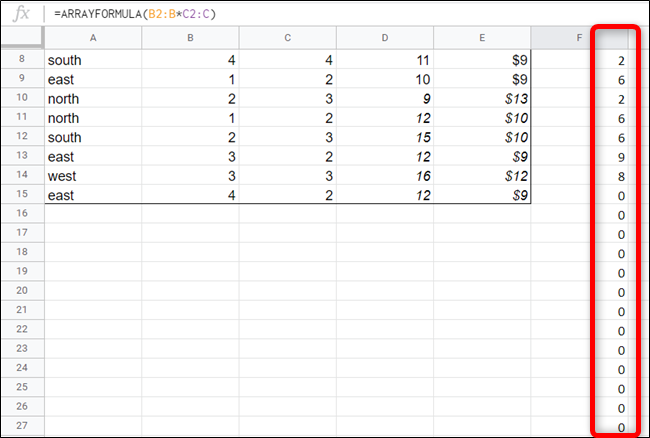Click empty cell A16
Screen dimensions: 650x438
tap(93, 214)
